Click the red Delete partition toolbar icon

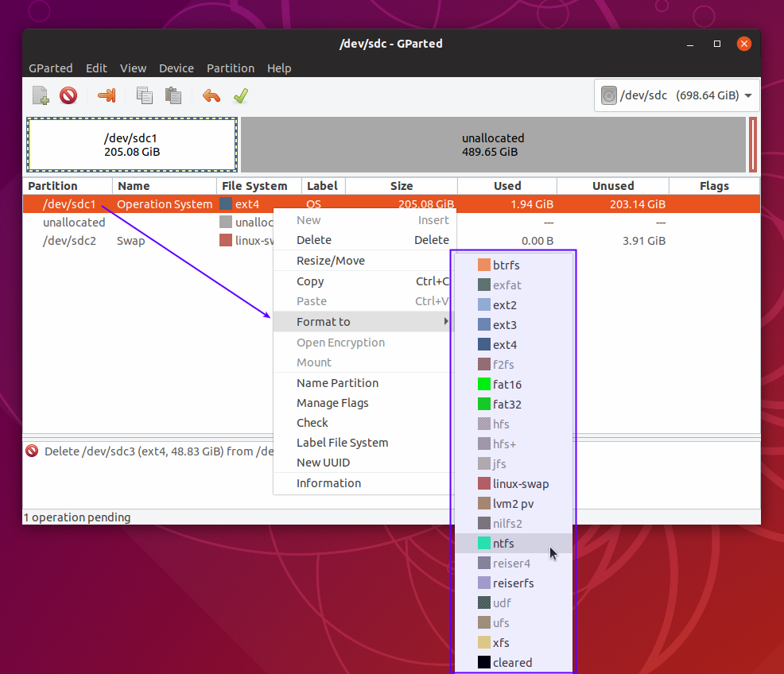68,96
